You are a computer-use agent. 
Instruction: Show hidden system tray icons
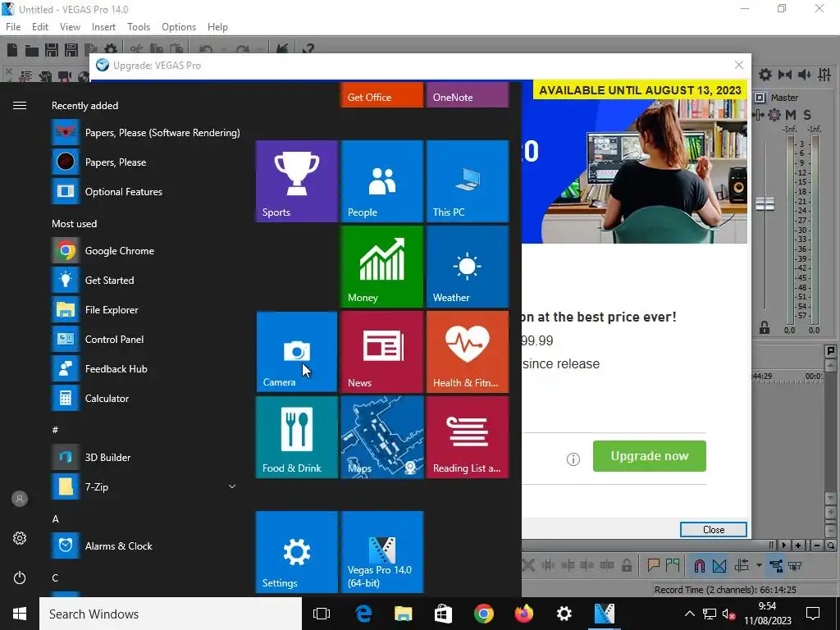tap(689, 614)
